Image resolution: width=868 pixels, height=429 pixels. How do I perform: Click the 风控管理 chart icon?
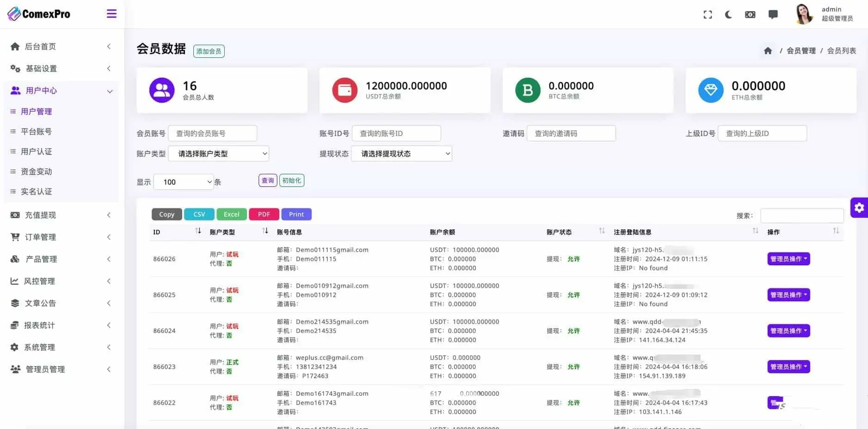[x=15, y=281]
